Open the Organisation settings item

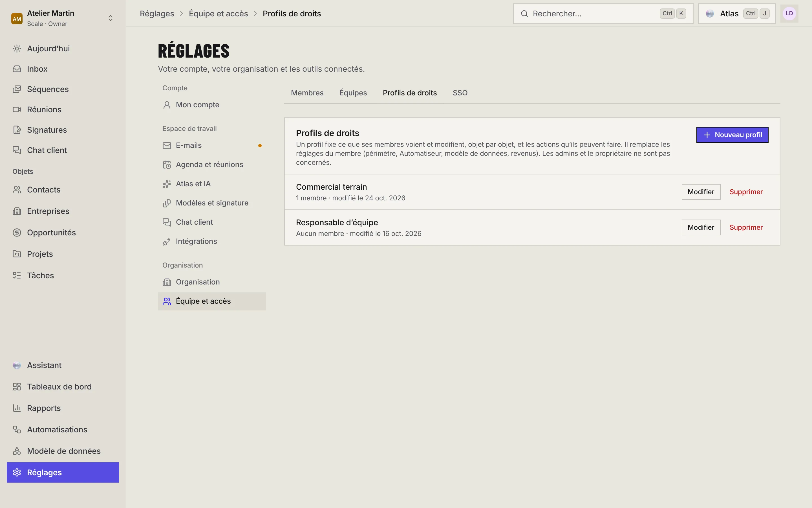point(212,282)
